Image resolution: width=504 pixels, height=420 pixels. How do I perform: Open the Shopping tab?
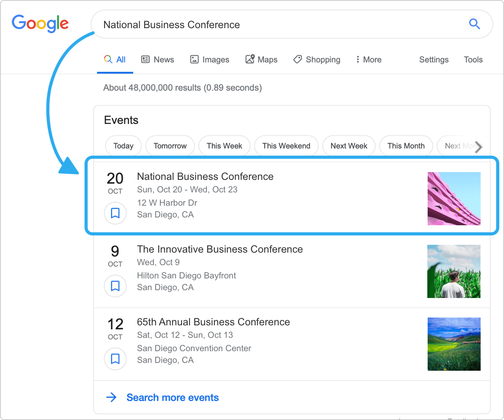coord(317,59)
